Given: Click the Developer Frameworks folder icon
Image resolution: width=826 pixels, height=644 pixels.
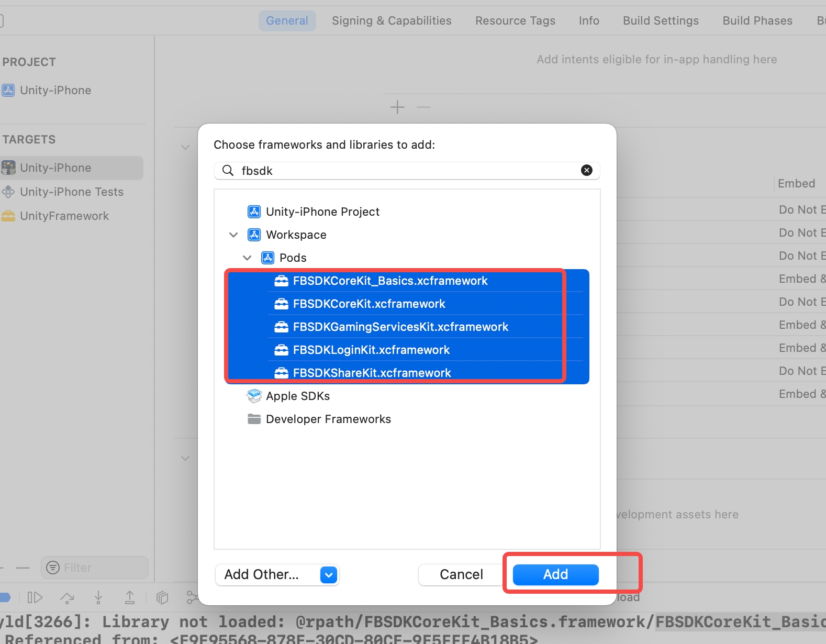Looking at the screenshot, I should (x=254, y=419).
